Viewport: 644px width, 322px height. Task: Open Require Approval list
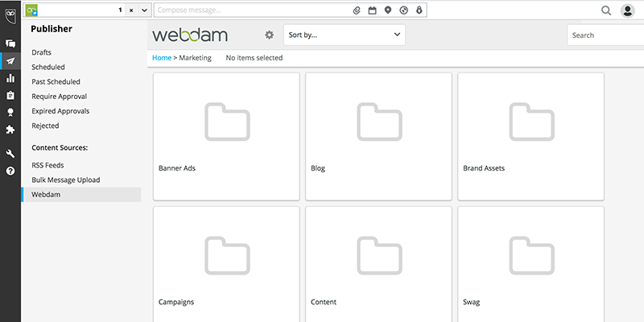59,97
